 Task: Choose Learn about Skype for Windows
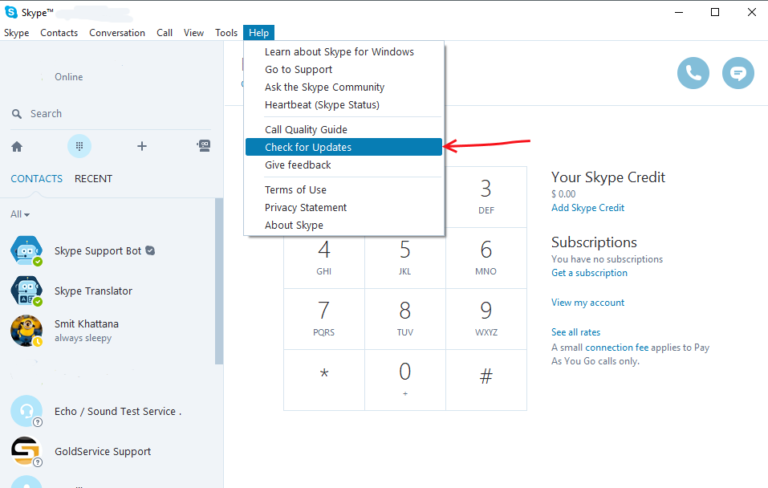[x=344, y=52]
